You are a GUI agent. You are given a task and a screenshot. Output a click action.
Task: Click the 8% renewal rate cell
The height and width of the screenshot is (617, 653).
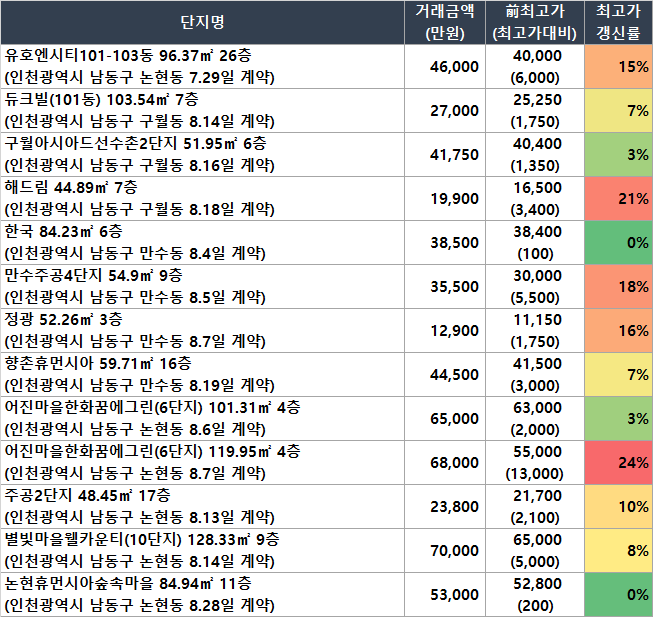(x=618, y=551)
